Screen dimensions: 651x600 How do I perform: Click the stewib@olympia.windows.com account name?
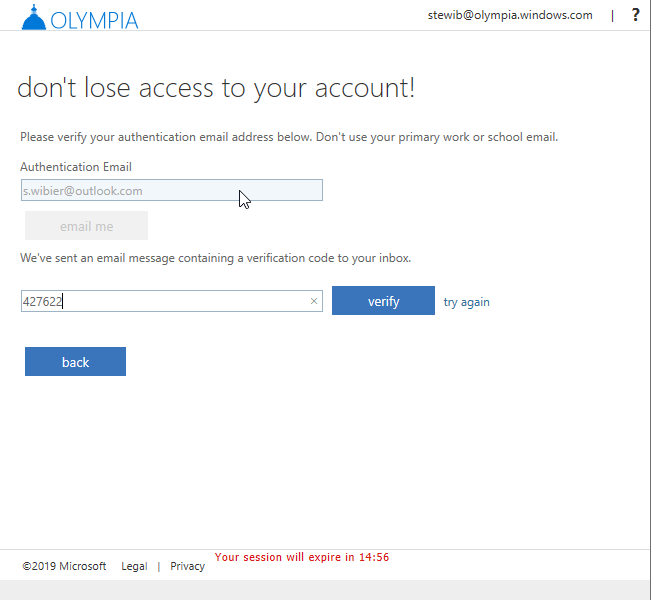pyautogui.click(x=510, y=15)
